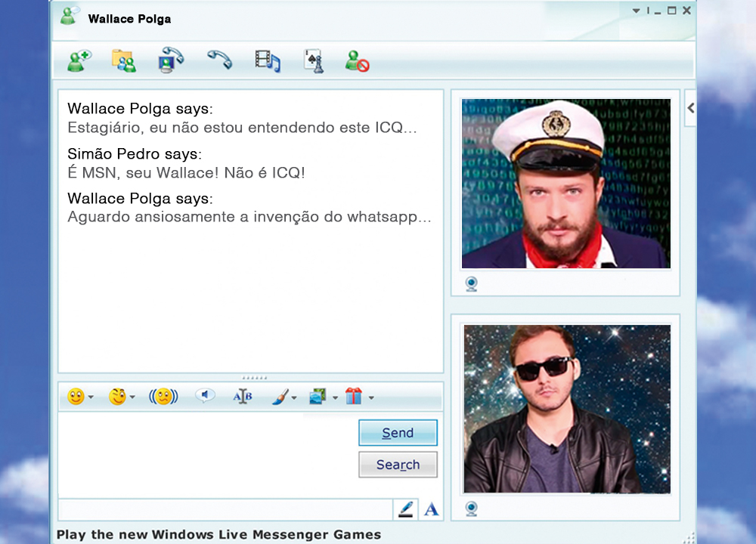Viewport: 756px width, 544px height.
Task: Block Wallace Polga
Action: (x=357, y=60)
